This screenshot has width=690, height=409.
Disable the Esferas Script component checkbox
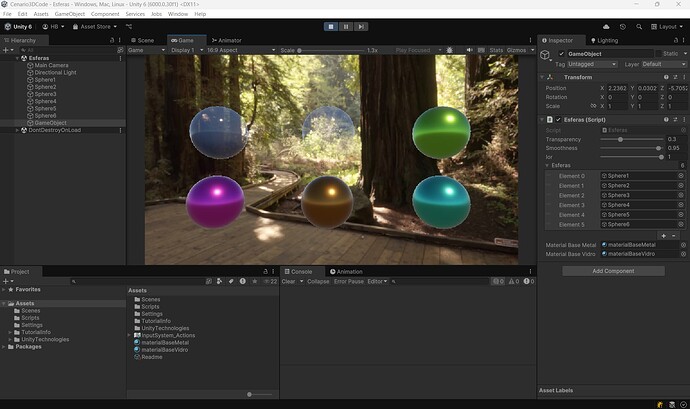point(558,119)
